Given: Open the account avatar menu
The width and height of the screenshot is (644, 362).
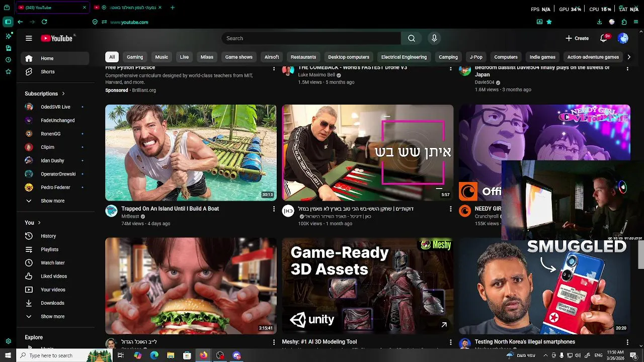Looking at the screenshot, I should tap(623, 38).
